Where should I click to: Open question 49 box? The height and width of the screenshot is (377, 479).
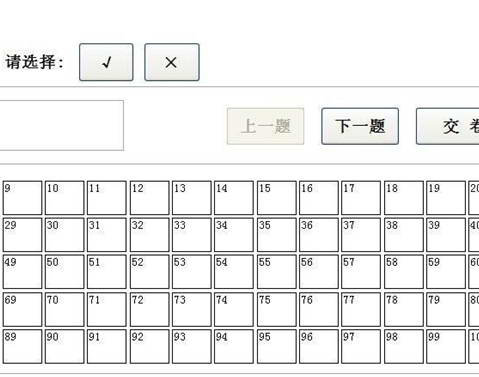click(22, 272)
